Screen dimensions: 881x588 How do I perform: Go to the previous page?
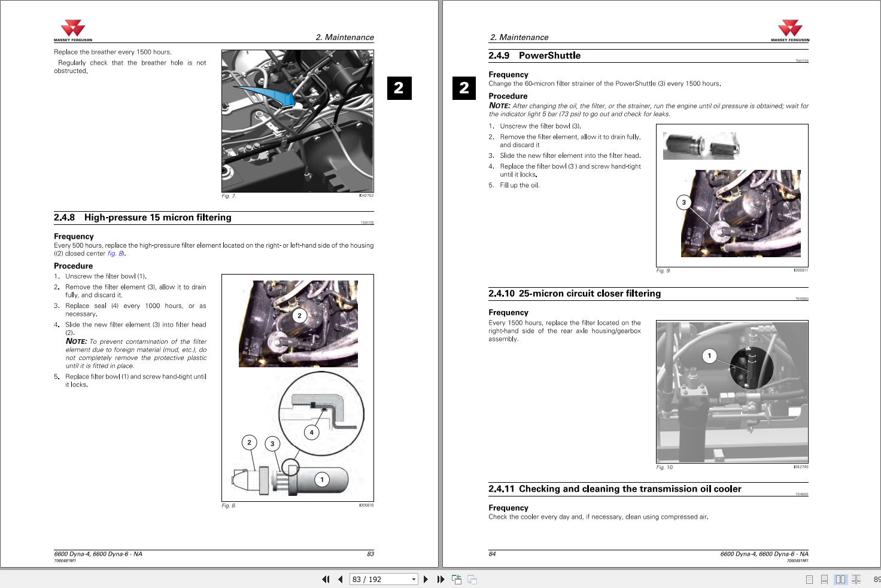click(341, 579)
